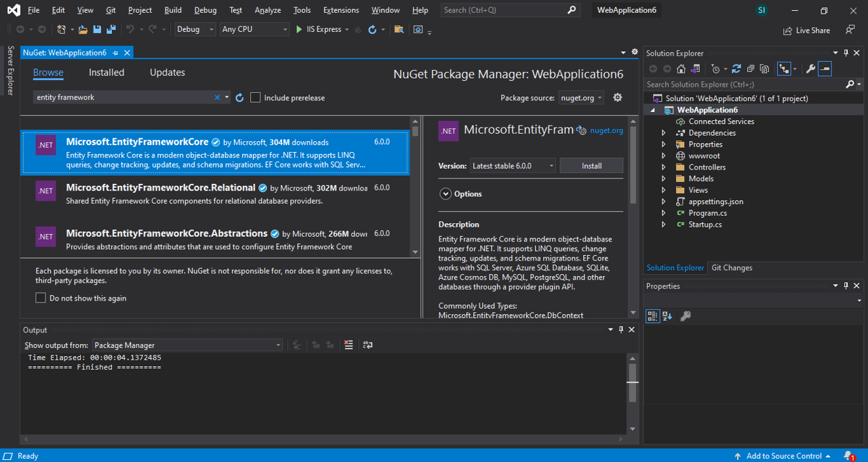Click the Home icon in Solution Explorer
The height and width of the screenshot is (462, 868).
681,69
